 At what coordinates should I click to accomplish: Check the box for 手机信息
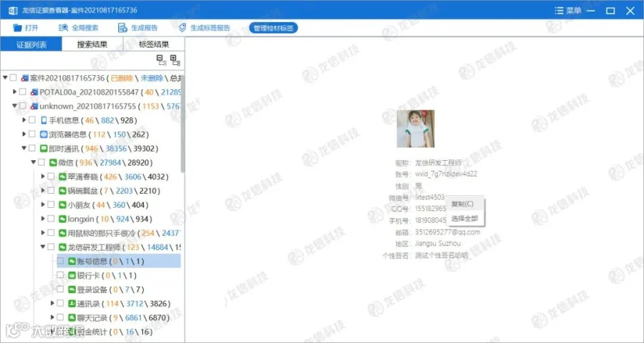(x=32, y=120)
